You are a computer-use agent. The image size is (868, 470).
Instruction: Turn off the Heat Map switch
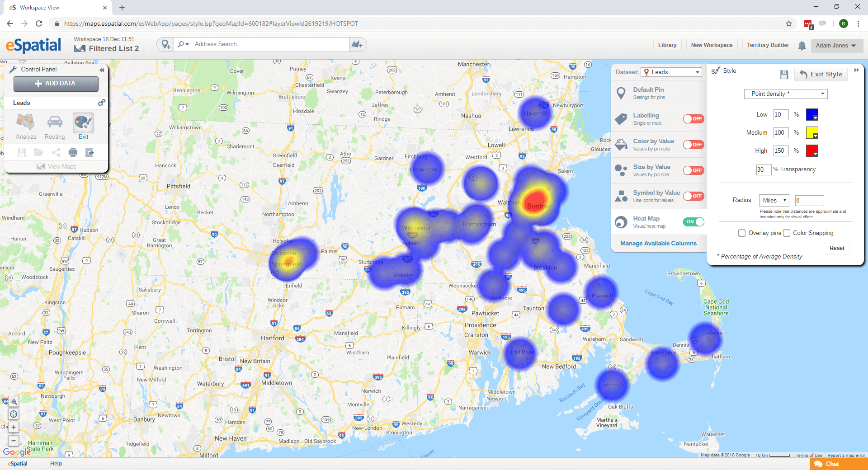point(693,222)
